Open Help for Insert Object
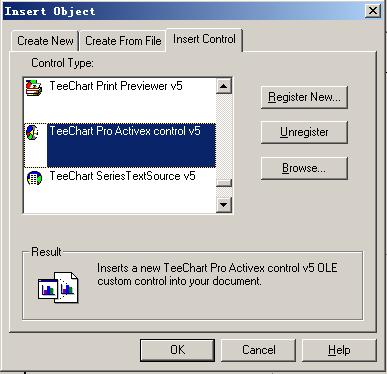Image resolution: width=387 pixels, height=374 pixels. pyautogui.click(x=339, y=350)
